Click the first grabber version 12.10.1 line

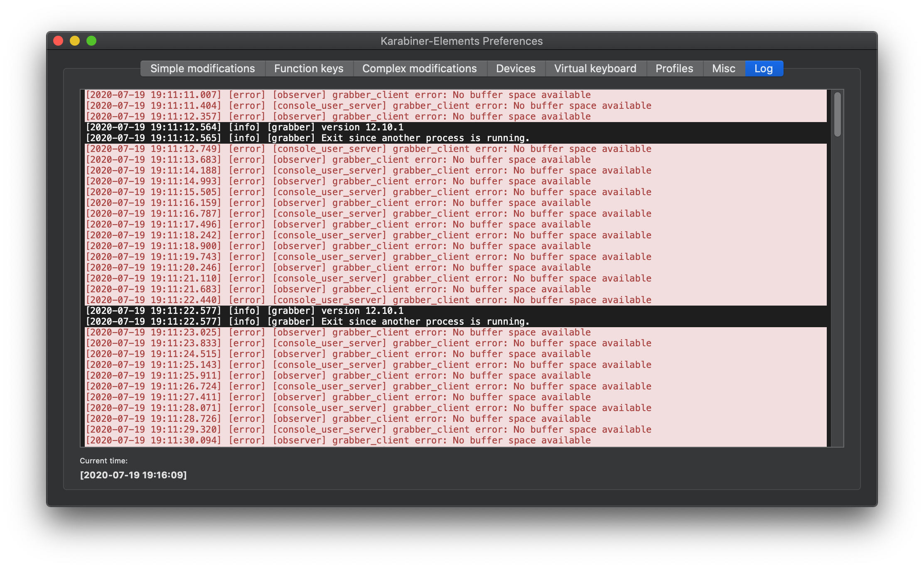click(x=244, y=127)
